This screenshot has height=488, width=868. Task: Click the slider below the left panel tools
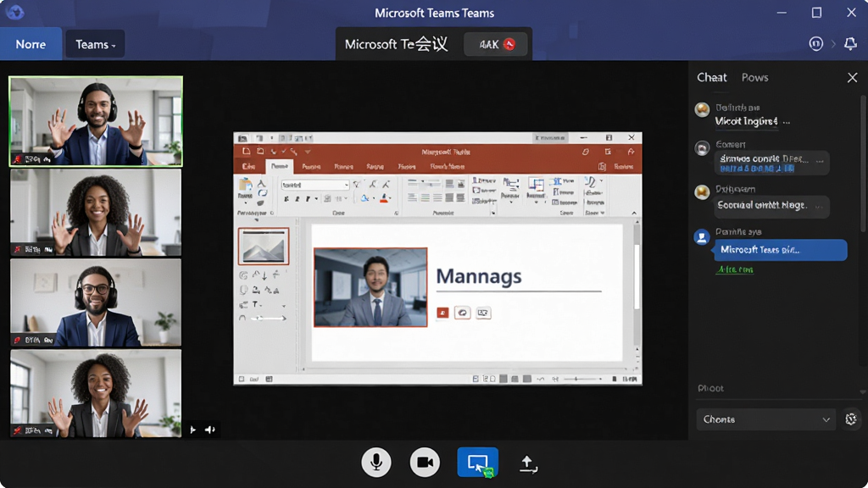[x=269, y=319]
